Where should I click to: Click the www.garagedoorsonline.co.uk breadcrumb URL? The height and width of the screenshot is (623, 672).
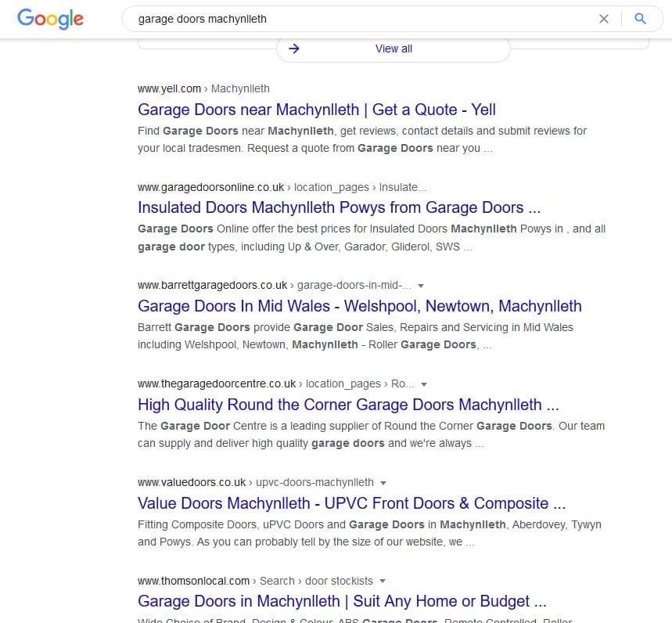(x=210, y=188)
